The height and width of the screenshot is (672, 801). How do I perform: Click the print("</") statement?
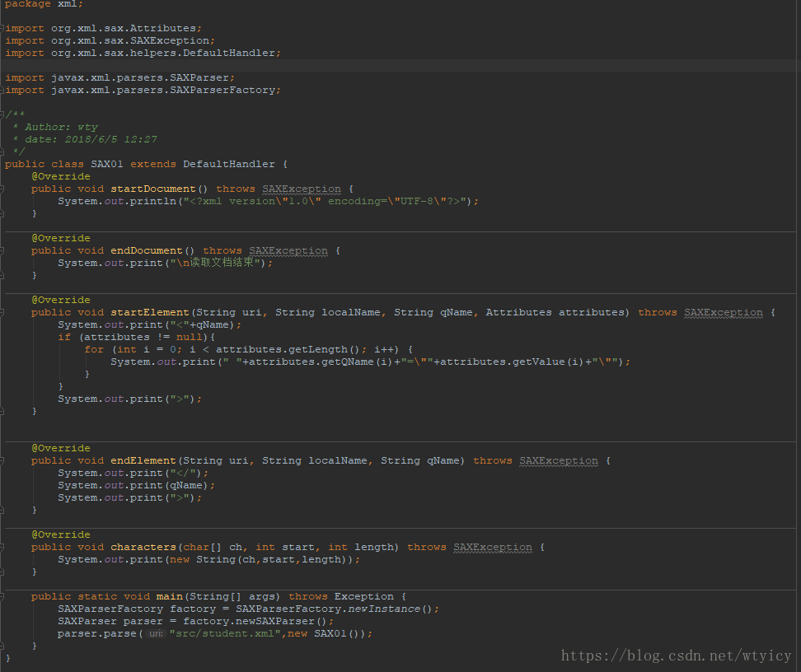click(133, 473)
